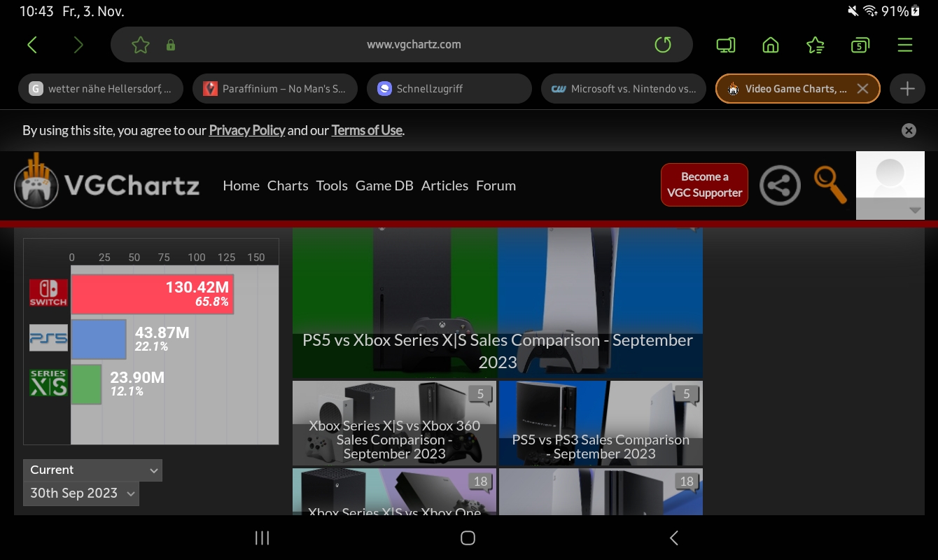The height and width of the screenshot is (560, 938).
Task: View site security via the padlock icon
Action: click(x=170, y=44)
